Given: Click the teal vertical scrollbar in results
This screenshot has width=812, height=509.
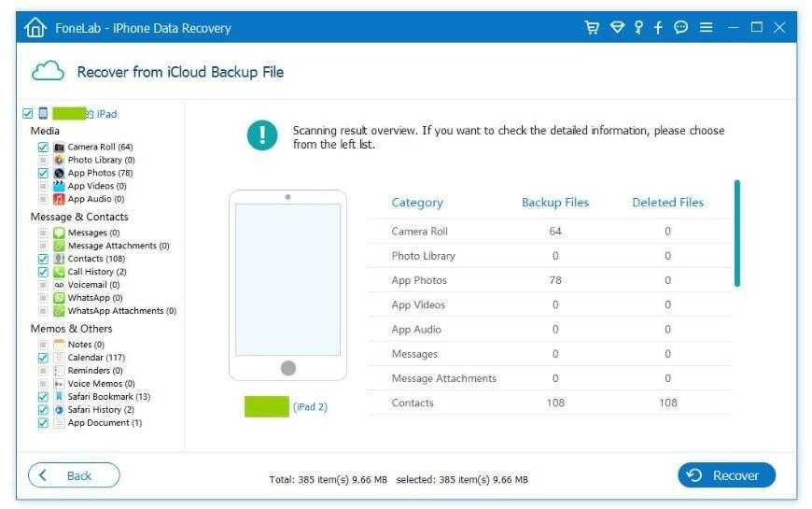Looking at the screenshot, I should 736,233.
